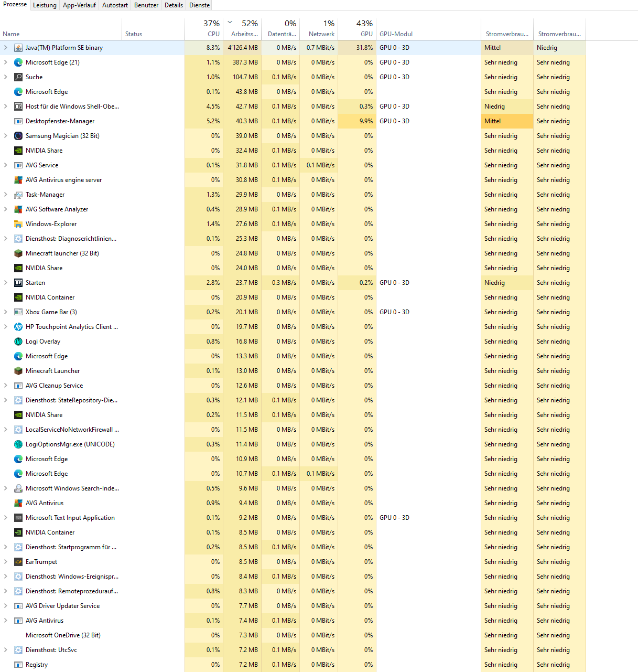Image resolution: width=638 pixels, height=672 pixels.
Task: Select the Diensthost: Windows-Ereignisprotokoll row
Action: (293, 577)
